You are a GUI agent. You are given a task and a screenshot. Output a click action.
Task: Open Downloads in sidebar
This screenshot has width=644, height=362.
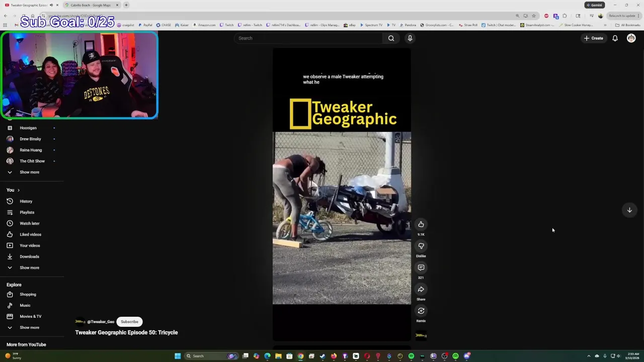pos(29,256)
